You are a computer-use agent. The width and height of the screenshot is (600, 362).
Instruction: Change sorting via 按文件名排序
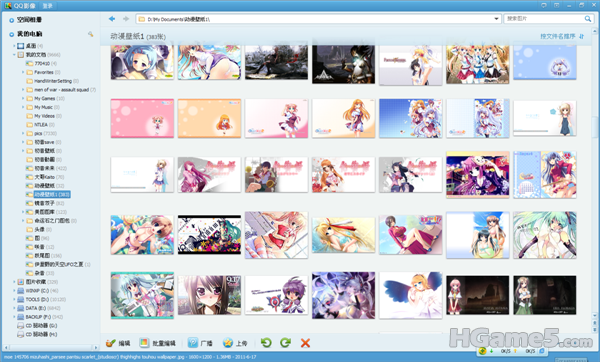(562, 36)
